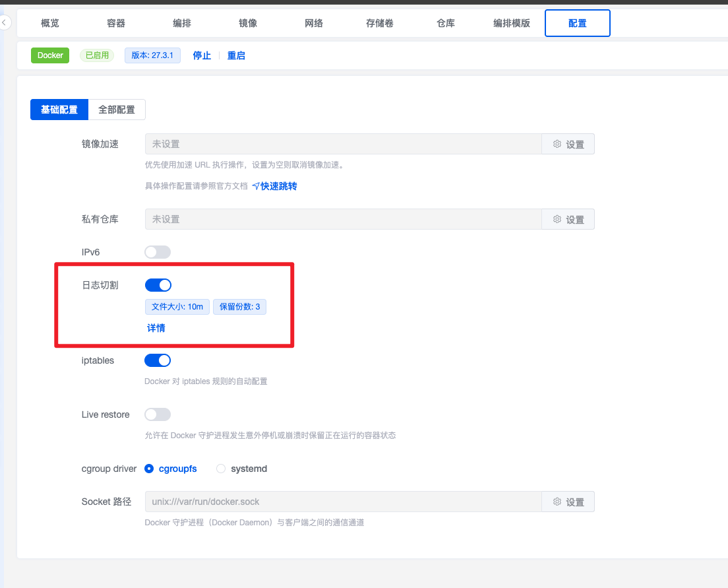This screenshot has width=728, height=588.
Task: Toggle the IPv6 switch
Action: (x=158, y=252)
